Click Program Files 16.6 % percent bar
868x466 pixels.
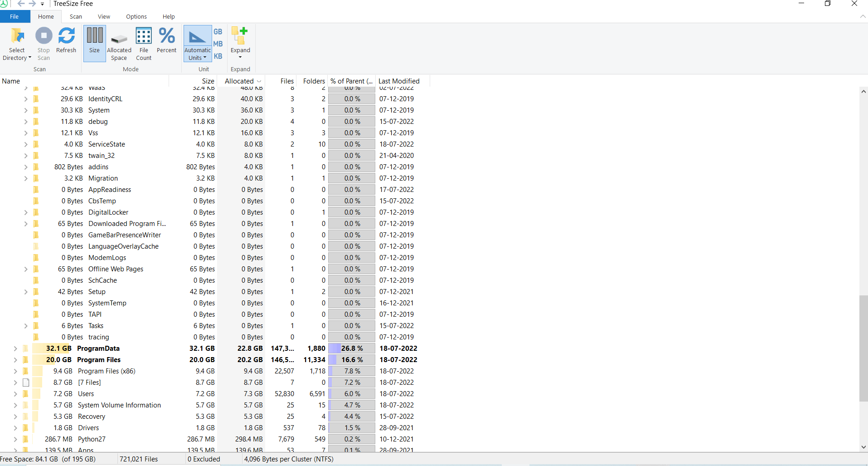click(x=352, y=360)
